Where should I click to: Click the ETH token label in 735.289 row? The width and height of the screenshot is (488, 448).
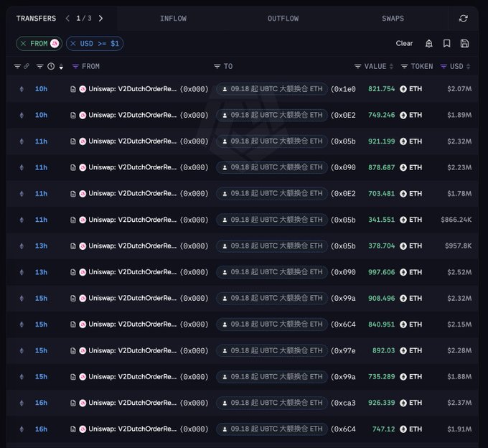(x=416, y=377)
